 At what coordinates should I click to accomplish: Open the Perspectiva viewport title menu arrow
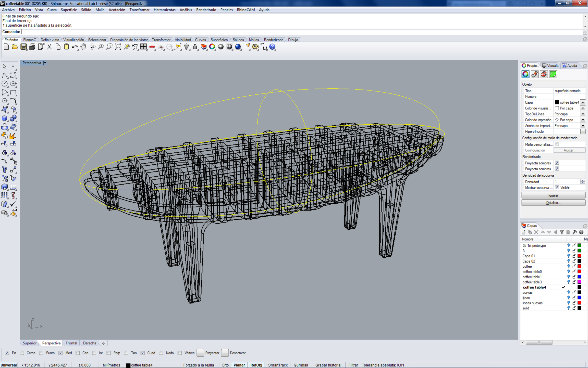point(45,63)
